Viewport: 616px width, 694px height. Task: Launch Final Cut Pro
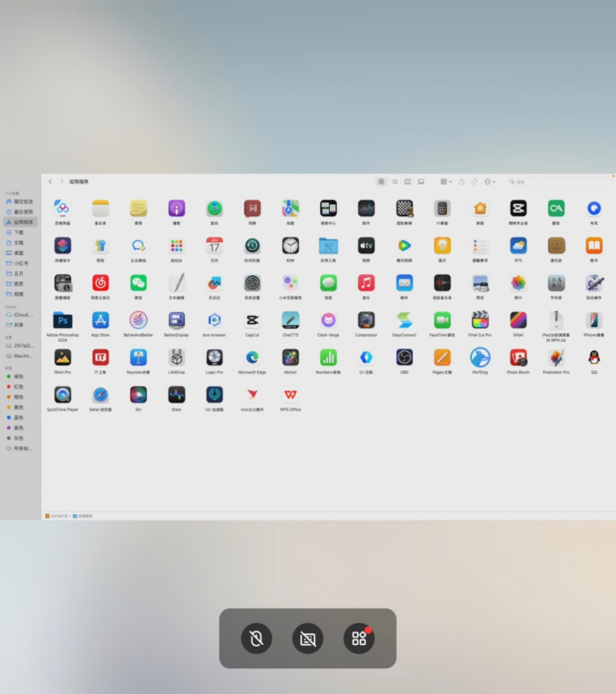tap(480, 320)
